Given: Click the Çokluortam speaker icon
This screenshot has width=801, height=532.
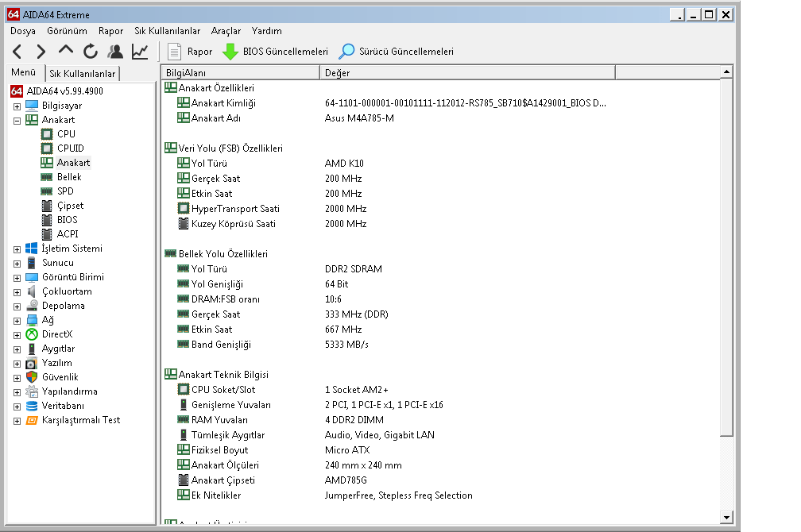Looking at the screenshot, I should pos(32,291).
